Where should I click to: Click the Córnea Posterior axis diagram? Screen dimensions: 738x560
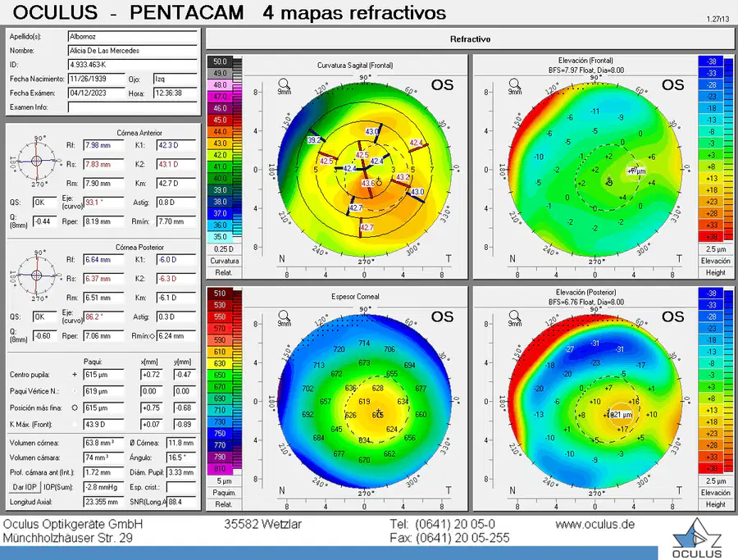coord(37,275)
